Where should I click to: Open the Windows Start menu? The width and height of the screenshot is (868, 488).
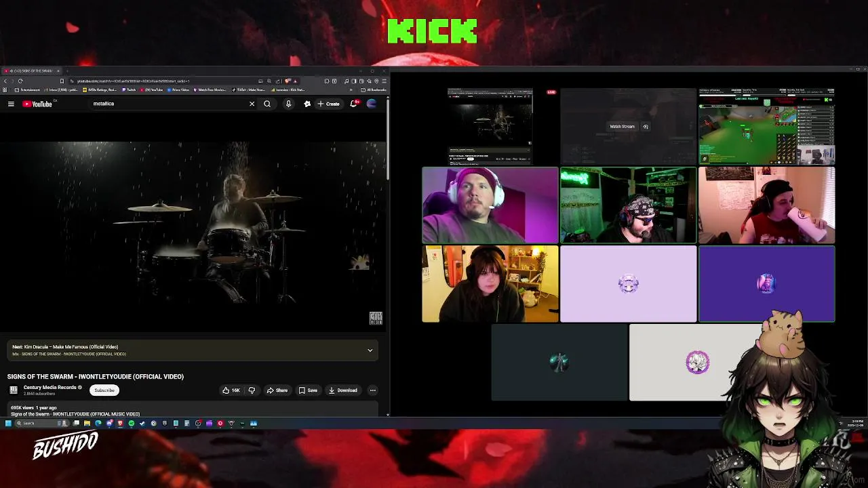pyautogui.click(x=8, y=423)
